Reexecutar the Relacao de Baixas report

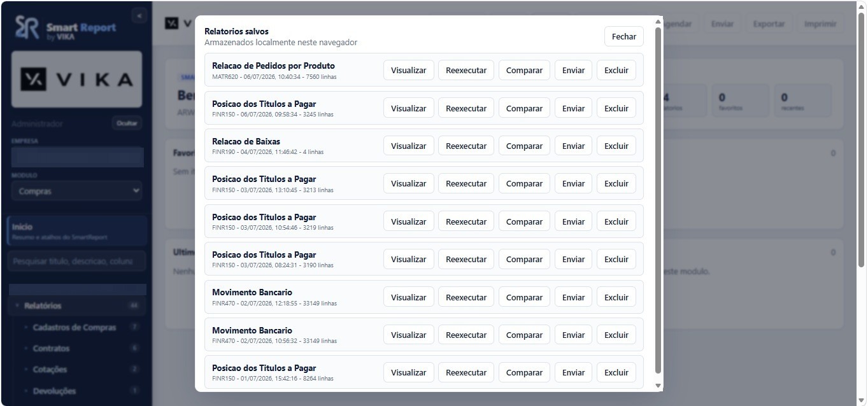point(466,146)
